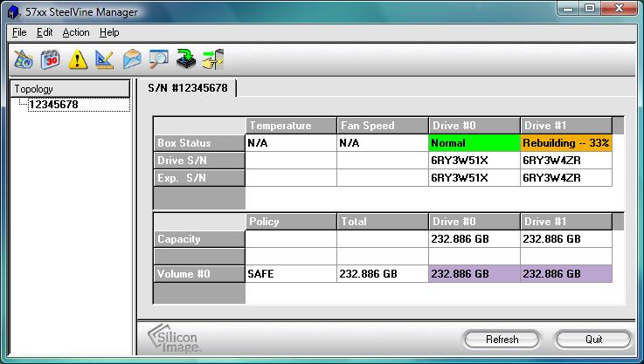The image size is (644, 364).
Task: Open the Help menu
Action: [109, 32]
